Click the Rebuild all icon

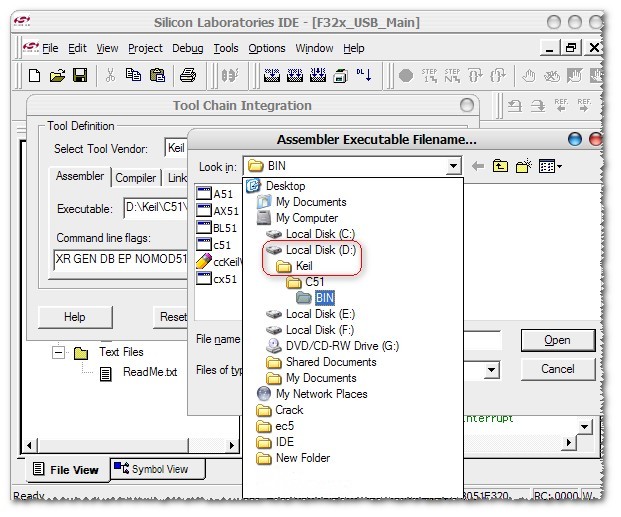point(318,75)
